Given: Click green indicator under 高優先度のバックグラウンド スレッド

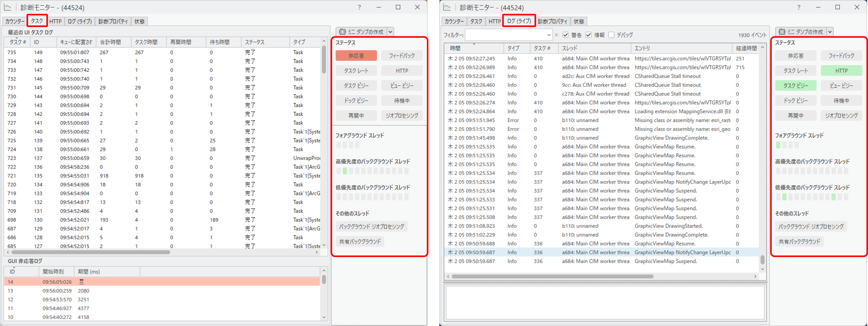Looking at the screenshot, I should [345, 171].
